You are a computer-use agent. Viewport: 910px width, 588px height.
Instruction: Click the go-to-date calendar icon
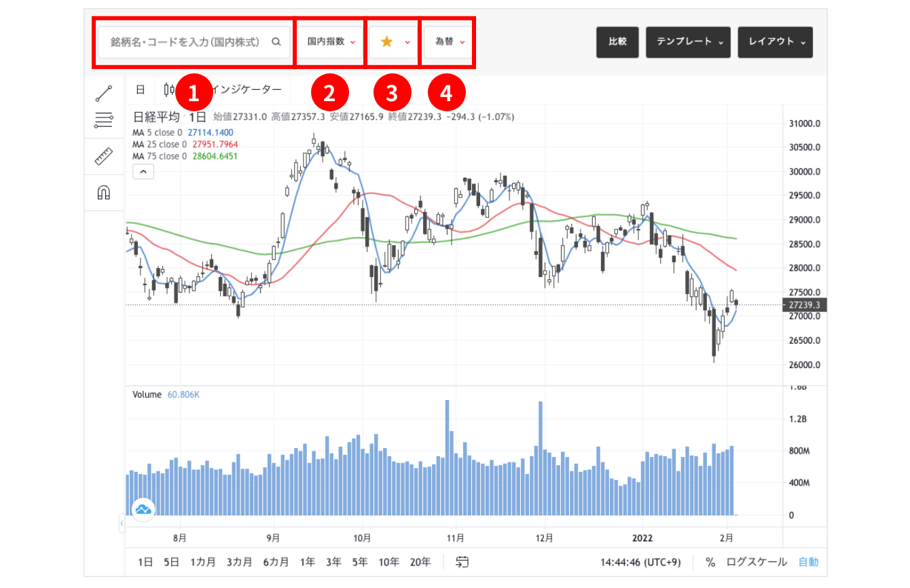pos(462,562)
